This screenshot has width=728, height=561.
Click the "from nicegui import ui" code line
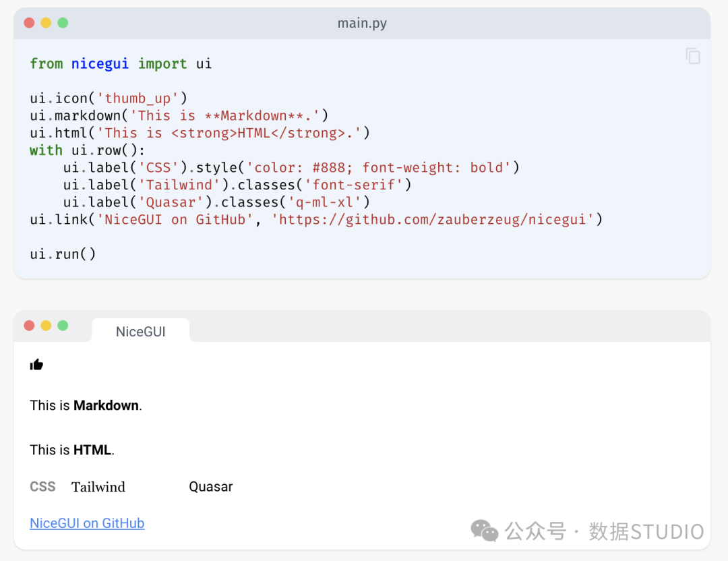coord(121,63)
